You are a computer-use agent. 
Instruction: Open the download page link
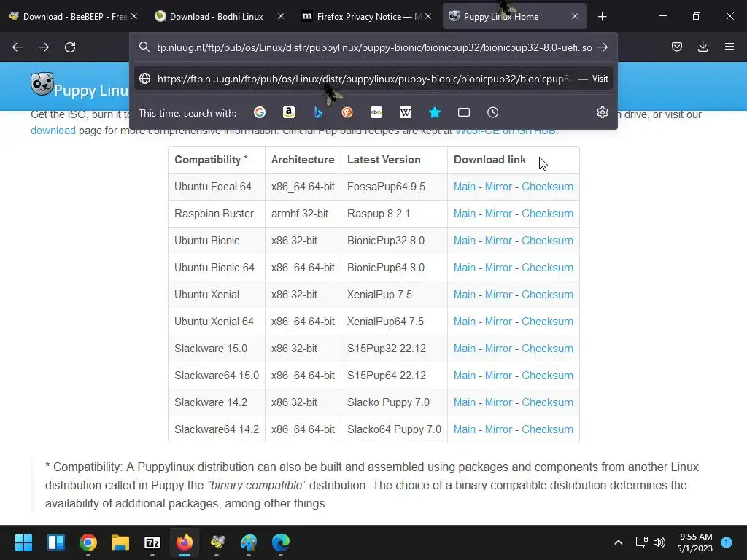click(53, 131)
